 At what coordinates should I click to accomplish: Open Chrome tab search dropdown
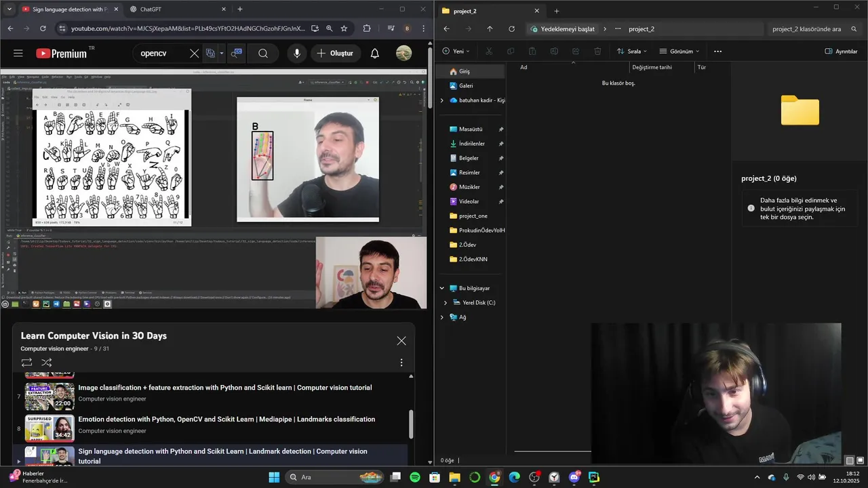coord(9,9)
